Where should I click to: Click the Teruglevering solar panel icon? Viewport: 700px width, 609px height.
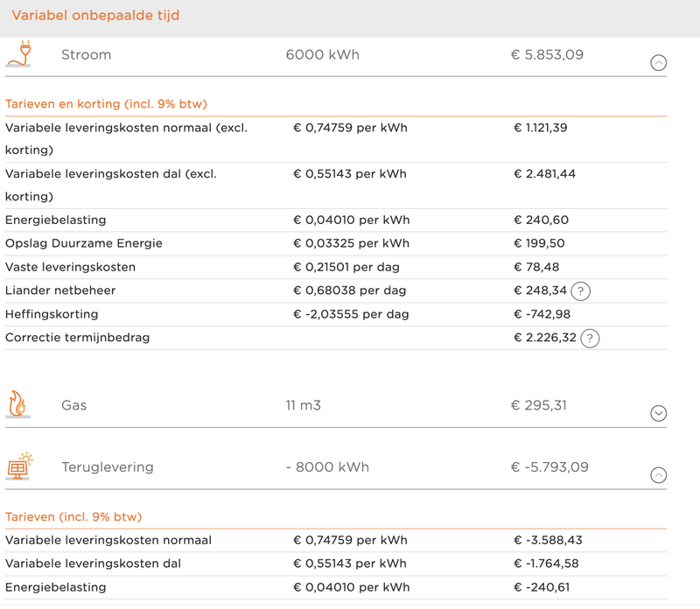[x=18, y=466]
